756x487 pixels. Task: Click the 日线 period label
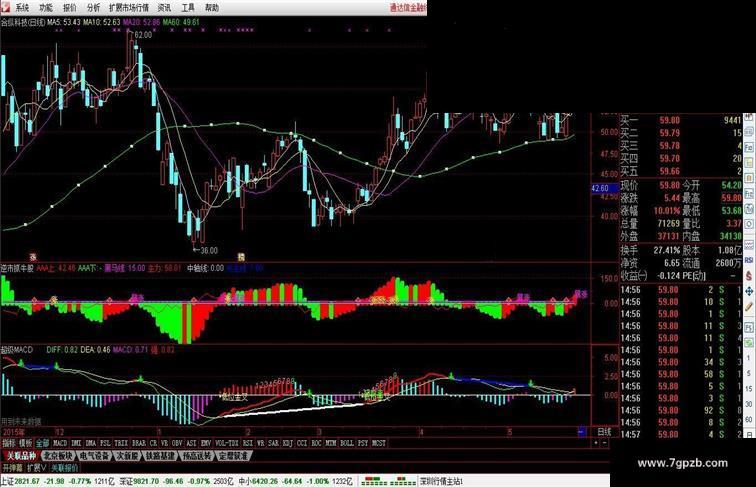(x=604, y=432)
